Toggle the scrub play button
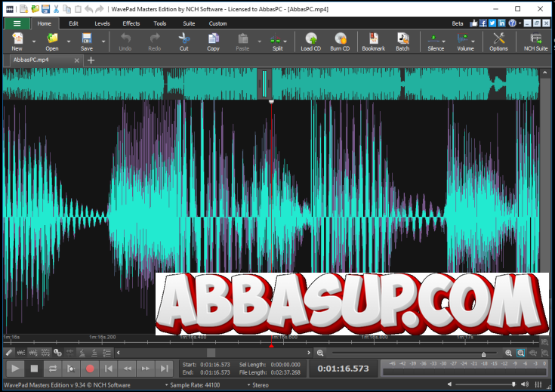555x392 pixels. (x=71, y=369)
